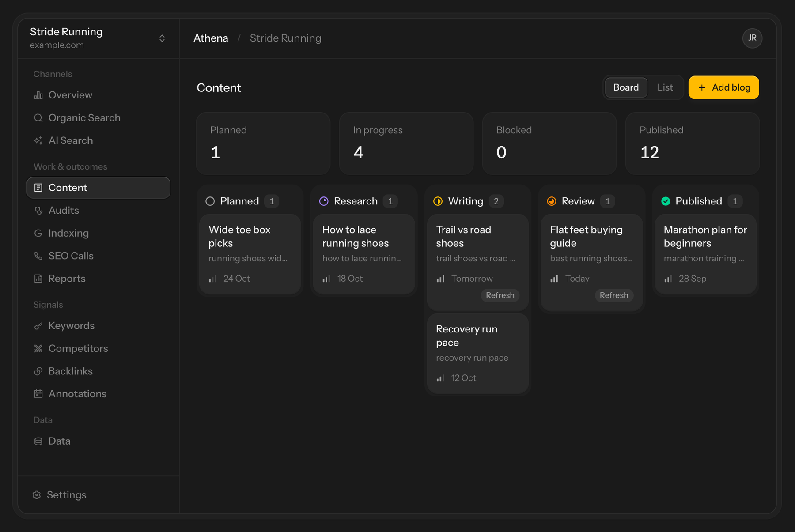This screenshot has width=795, height=532.
Task: Click the Data database icon
Action: [38, 441]
